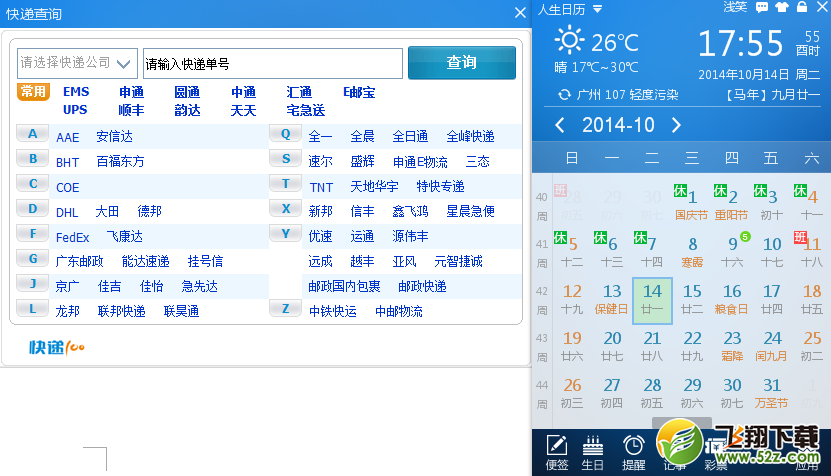The height and width of the screenshot is (476, 831).
Task: Click the 查询 search button
Action: click(462, 63)
